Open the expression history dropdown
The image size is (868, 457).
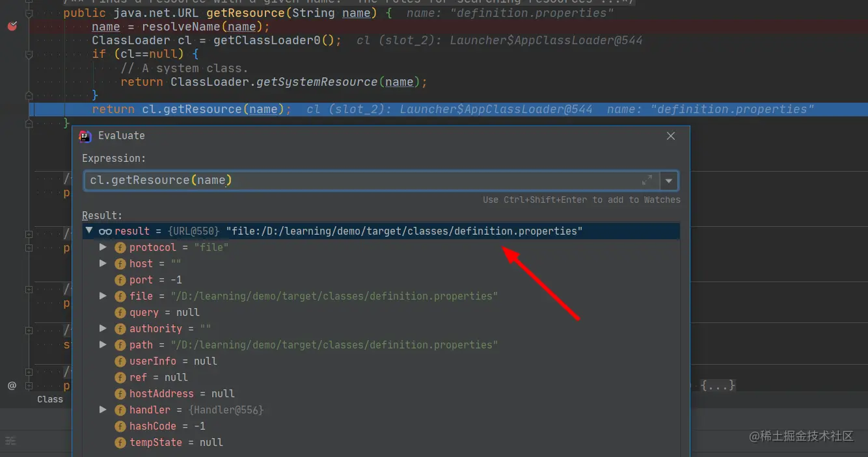coord(669,181)
